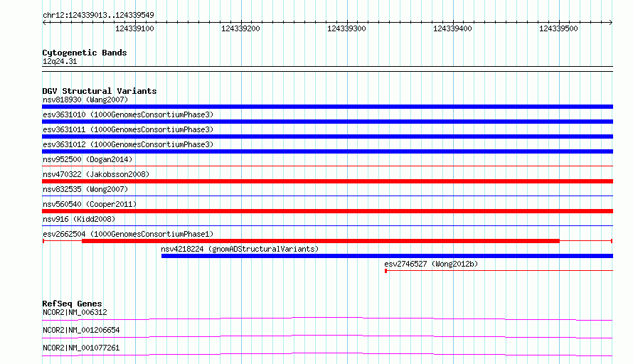The height and width of the screenshot is (364, 633).
Task: Open nsv916 (Kidd2008) variant label
Action: [x=79, y=219]
